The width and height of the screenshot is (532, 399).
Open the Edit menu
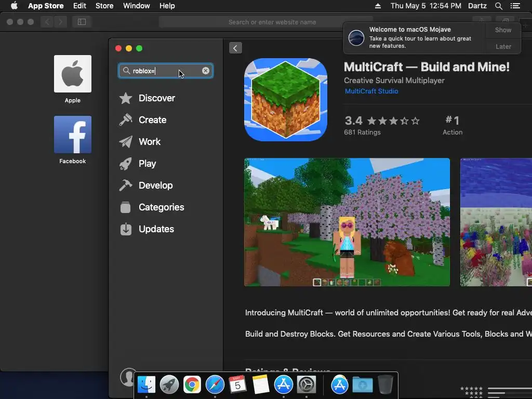pos(79,6)
